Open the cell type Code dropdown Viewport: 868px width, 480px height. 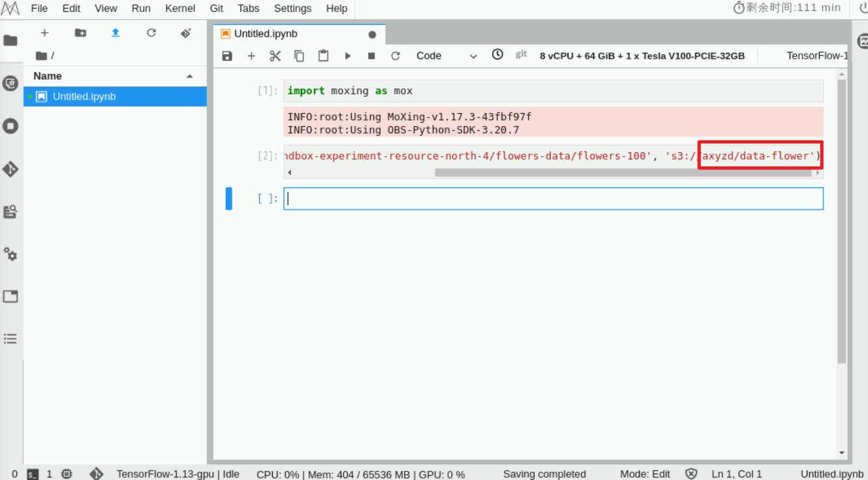[x=447, y=56]
